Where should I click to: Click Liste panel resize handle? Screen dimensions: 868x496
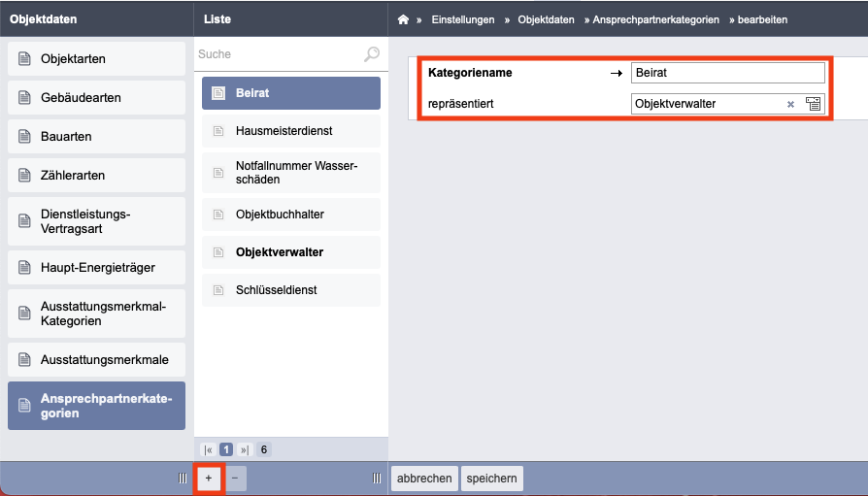click(377, 479)
